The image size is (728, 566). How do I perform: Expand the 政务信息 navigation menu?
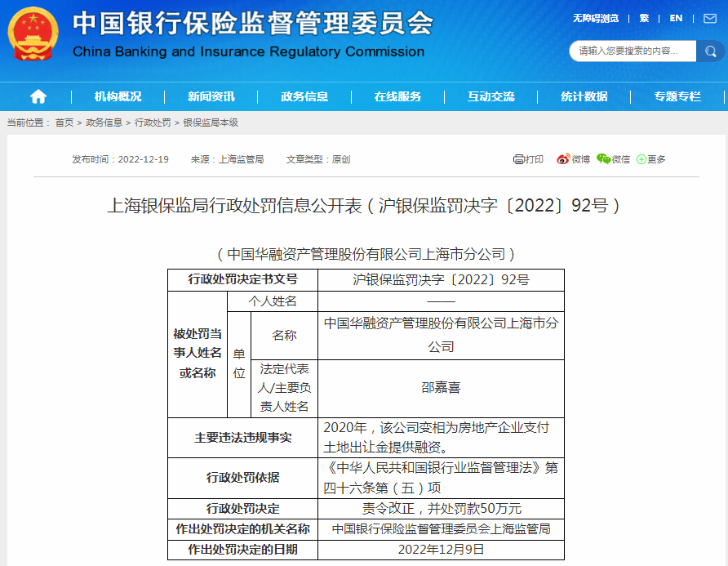point(304,96)
